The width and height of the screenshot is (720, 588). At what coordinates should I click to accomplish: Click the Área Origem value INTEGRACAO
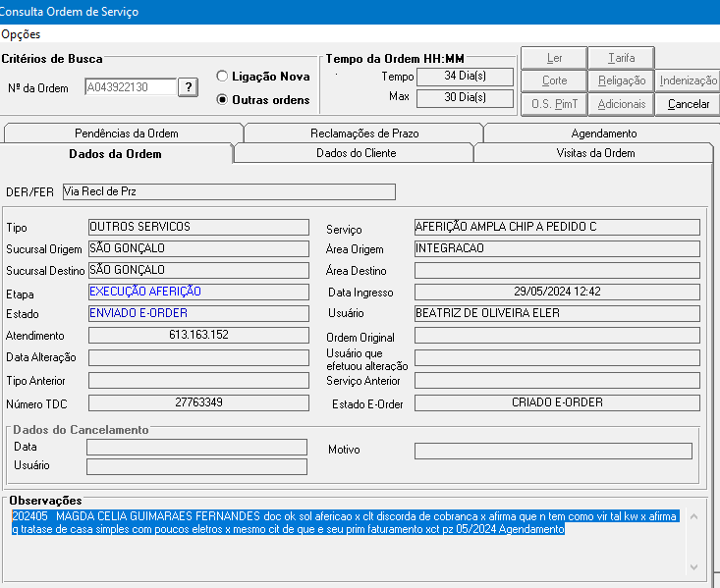click(x=557, y=248)
